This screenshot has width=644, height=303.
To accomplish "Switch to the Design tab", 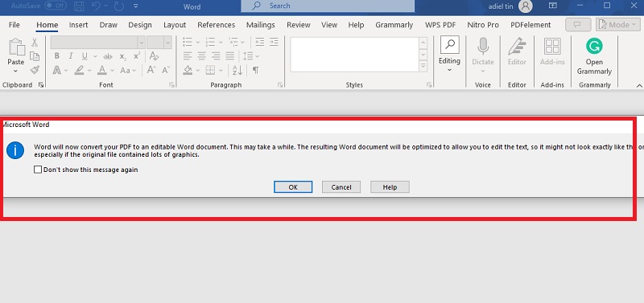I will pyautogui.click(x=140, y=25).
